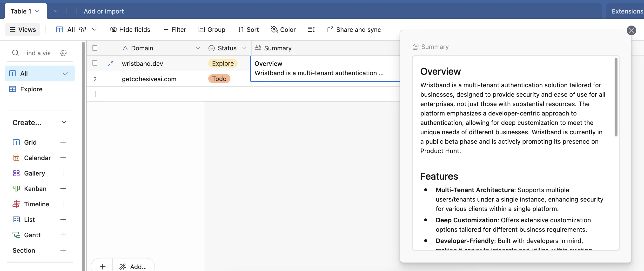Collapse the Create section chevron
The height and width of the screenshot is (271, 644).
64,122
